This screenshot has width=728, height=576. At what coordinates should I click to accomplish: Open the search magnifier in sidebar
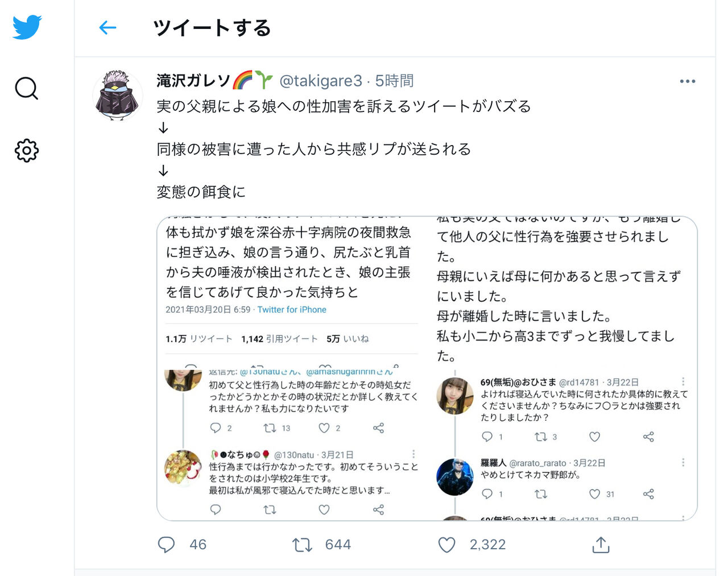pos(26,89)
